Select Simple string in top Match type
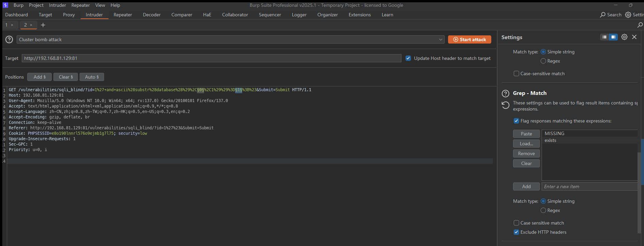 (x=543, y=52)
